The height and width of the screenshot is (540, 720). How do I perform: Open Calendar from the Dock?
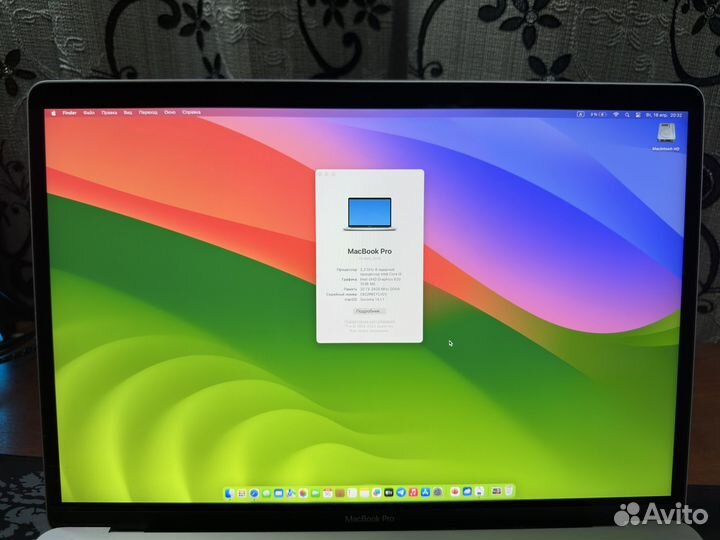(328, 493)
